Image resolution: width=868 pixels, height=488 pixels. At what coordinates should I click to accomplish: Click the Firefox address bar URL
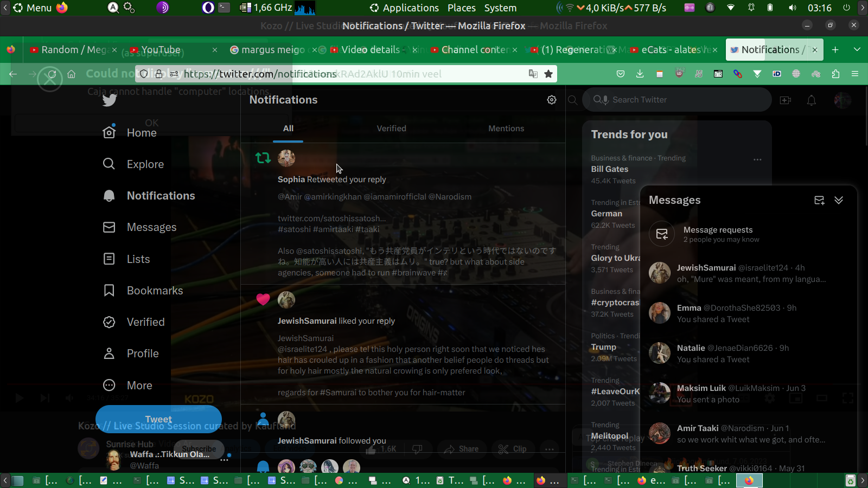(260, 74)
